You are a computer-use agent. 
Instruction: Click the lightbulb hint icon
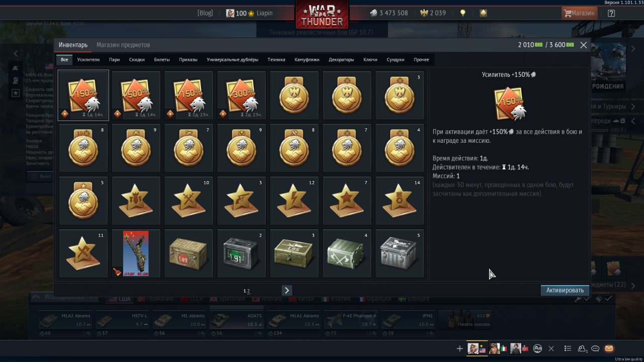pyautogui.click(x=463, y=13)
